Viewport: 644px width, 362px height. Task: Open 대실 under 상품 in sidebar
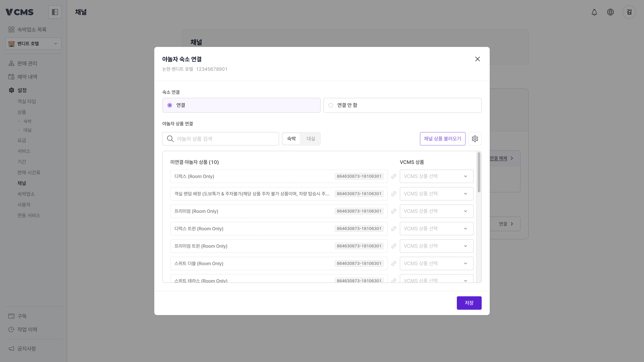click(x=27, y=130)
